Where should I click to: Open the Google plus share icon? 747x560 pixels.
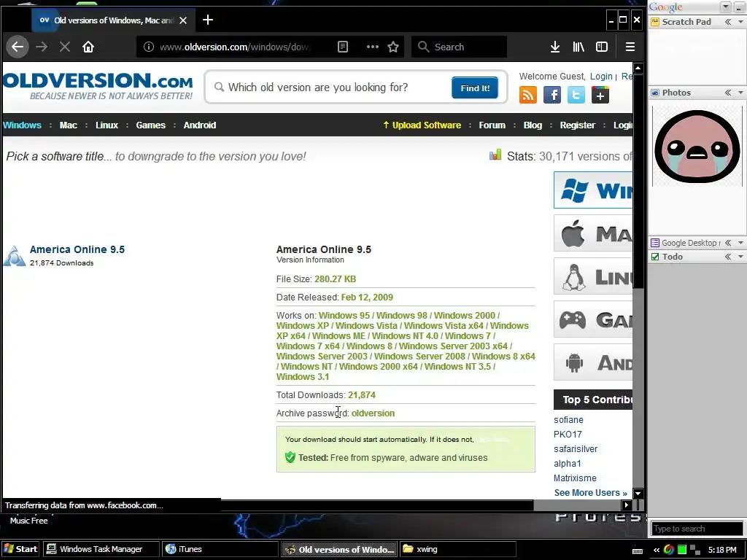(x=600, y=95)
